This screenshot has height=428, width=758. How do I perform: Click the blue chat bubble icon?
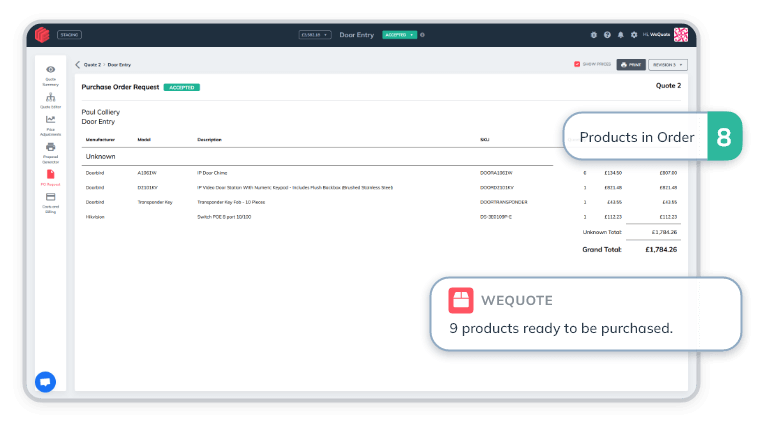point(45,381)
